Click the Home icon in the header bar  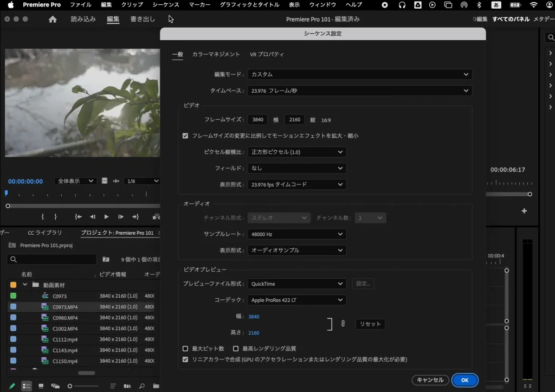[52, 18]
